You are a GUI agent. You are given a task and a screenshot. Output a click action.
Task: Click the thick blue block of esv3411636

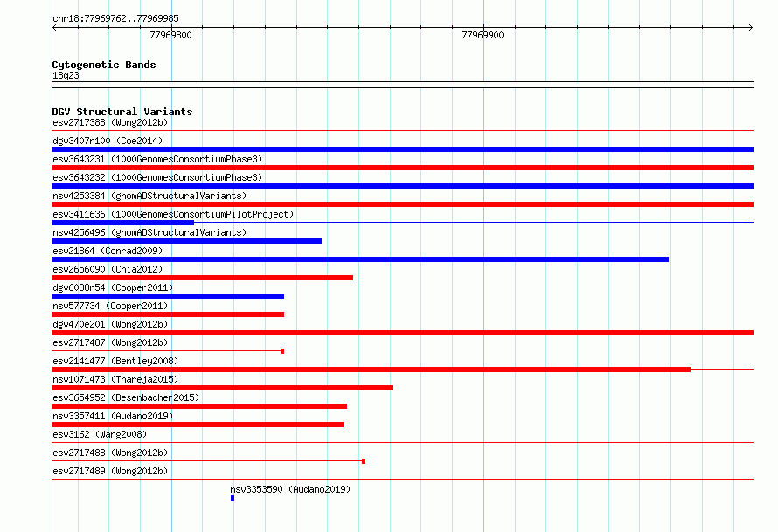[122, 223]
